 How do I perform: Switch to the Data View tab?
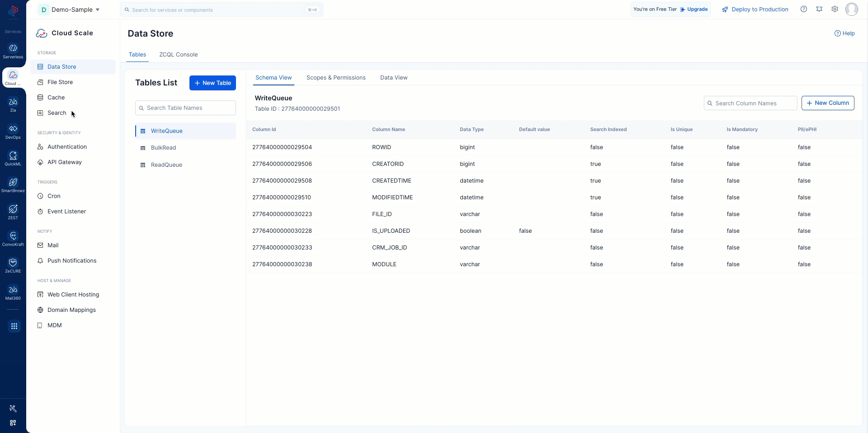point(394,78)
